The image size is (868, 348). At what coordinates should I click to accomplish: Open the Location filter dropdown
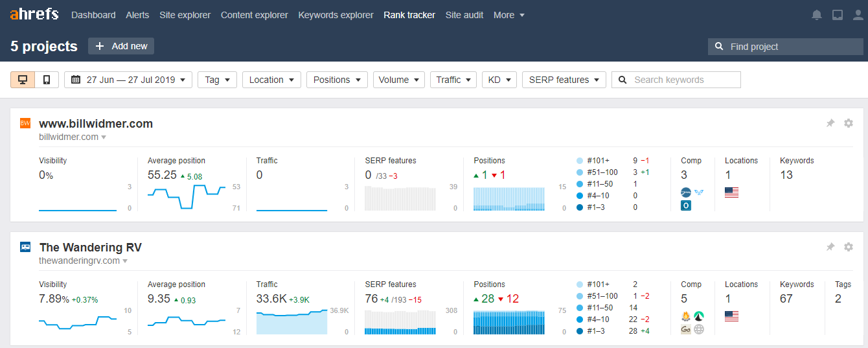[x=271, y=80]
